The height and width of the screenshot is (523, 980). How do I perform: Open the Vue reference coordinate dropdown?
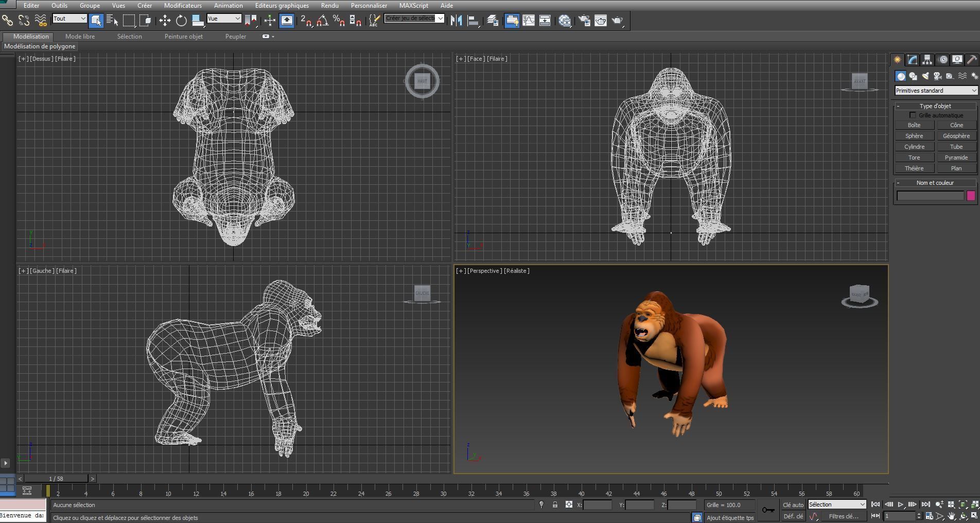224,19
